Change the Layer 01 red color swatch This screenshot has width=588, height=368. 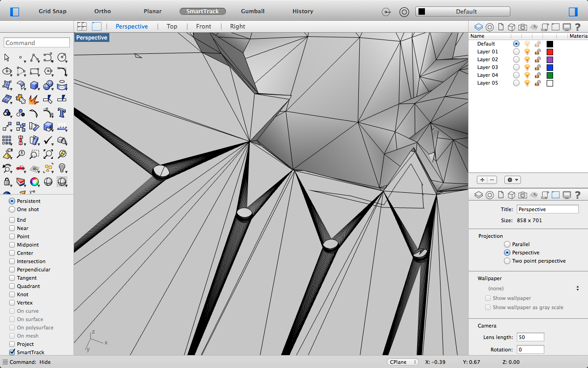point(549,52)
